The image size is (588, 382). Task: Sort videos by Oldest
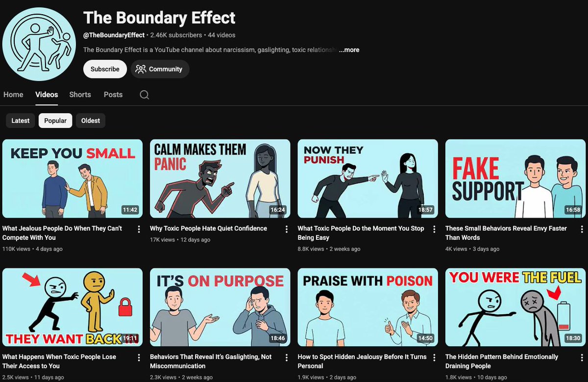[x=91, y=121]
